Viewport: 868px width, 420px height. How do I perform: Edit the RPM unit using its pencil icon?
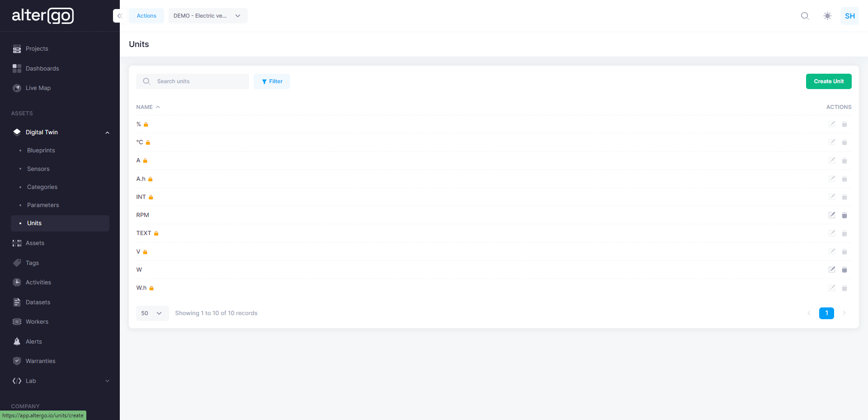(832, 215)
